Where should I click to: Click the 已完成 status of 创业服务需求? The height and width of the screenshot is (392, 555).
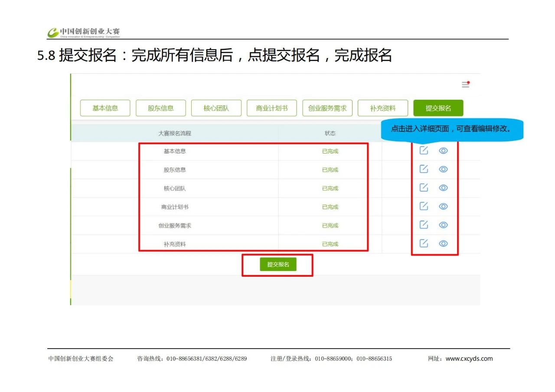tap(330, 225)
